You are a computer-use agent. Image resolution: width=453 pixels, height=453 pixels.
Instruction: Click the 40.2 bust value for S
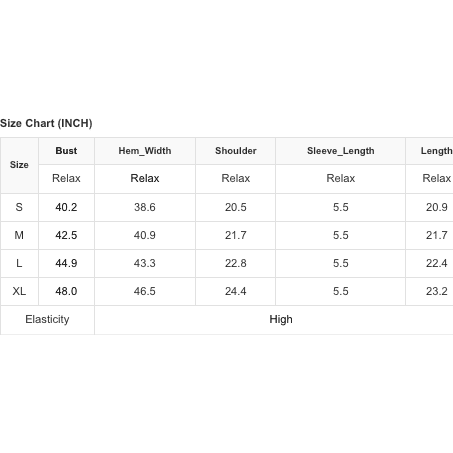pos(66,207)
